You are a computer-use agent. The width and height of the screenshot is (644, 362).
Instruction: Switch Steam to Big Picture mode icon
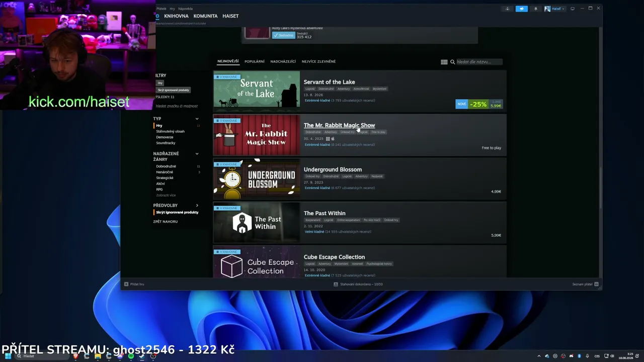click(572, 9)
